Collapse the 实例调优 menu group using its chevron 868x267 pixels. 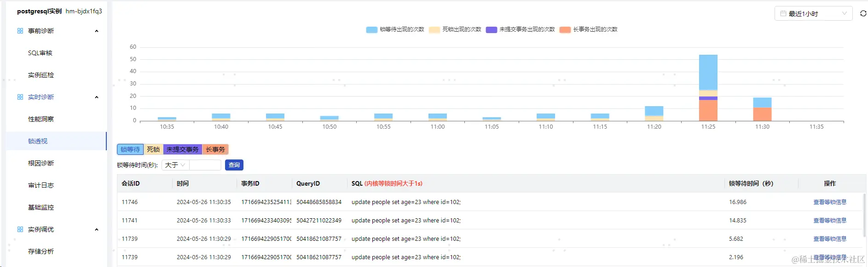(97, 229)
